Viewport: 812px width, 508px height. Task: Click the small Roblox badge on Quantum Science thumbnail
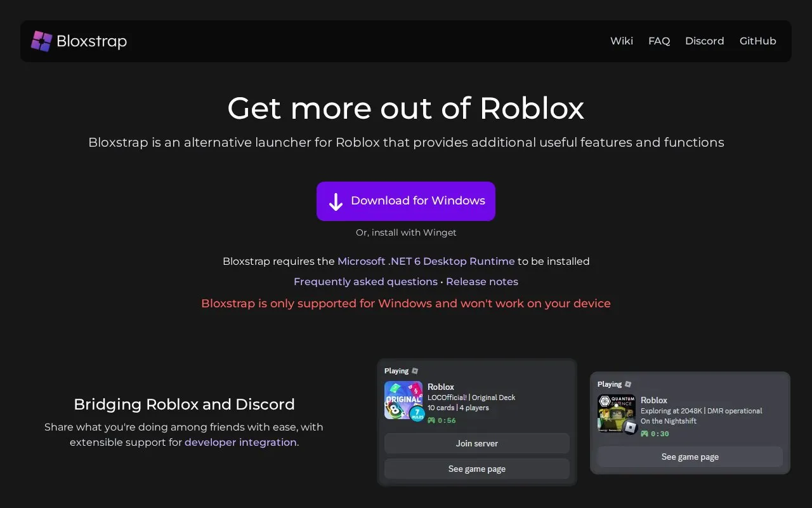pos(630,427)
